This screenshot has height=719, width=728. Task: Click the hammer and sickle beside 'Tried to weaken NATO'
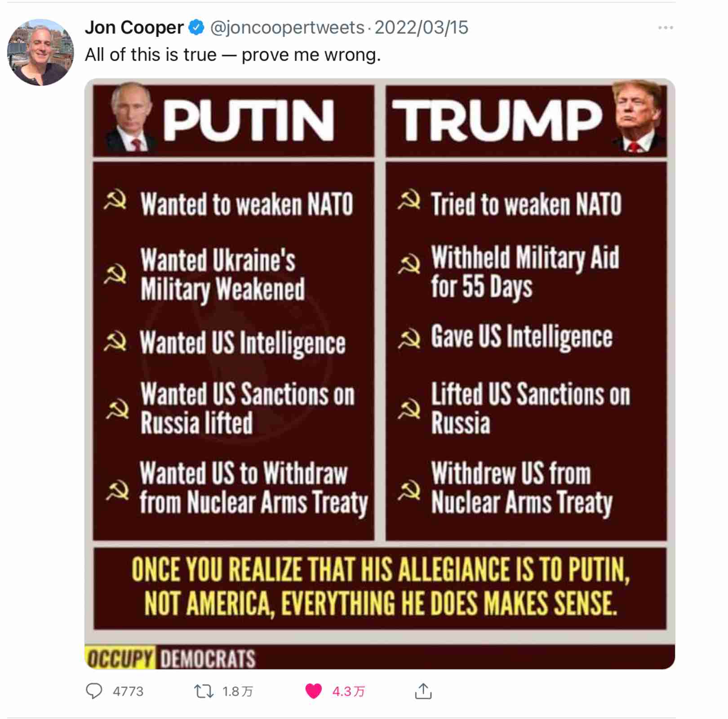point(409,201)
